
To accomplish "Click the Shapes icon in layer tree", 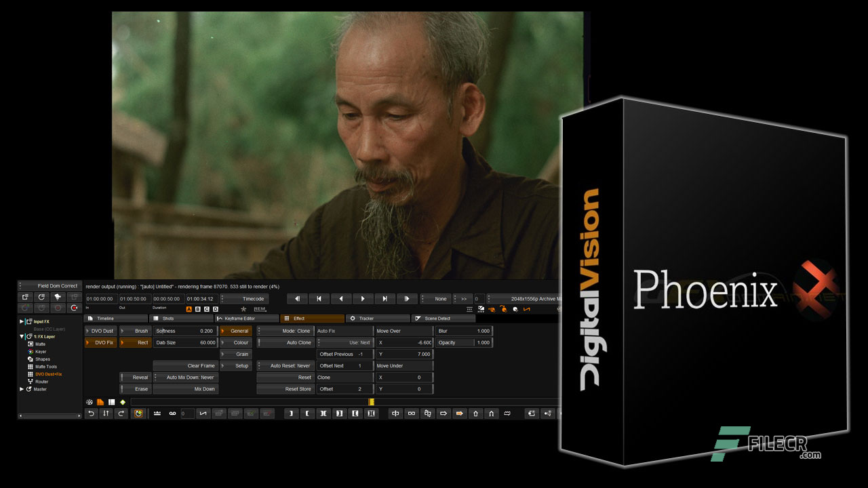I will (31, 359).
